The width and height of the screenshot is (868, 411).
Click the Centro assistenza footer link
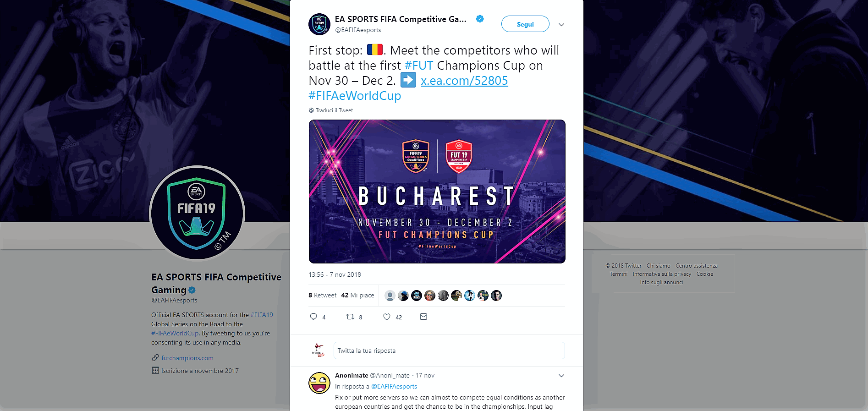tap(696, 266)
